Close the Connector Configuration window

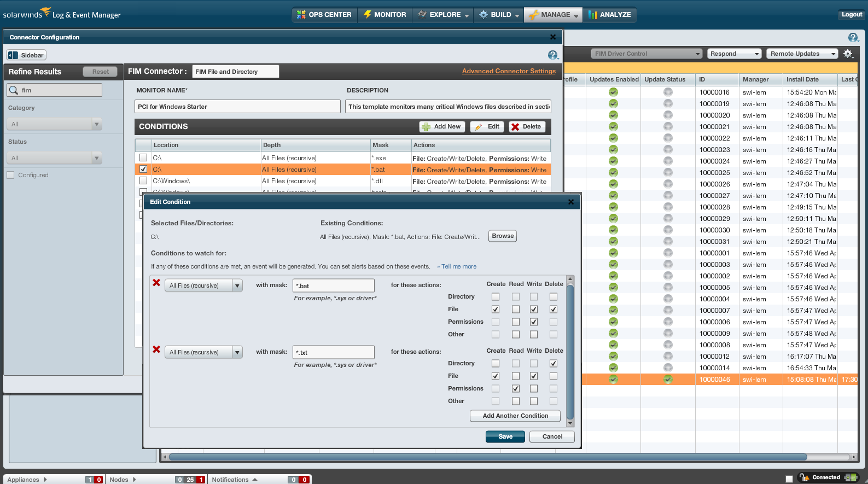click(553, 37)
